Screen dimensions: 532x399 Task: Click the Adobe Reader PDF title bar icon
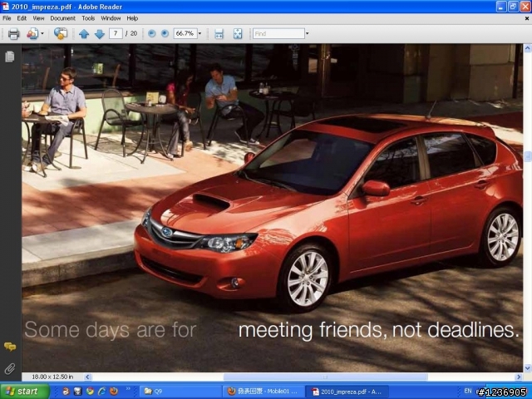tap(6, 7)
